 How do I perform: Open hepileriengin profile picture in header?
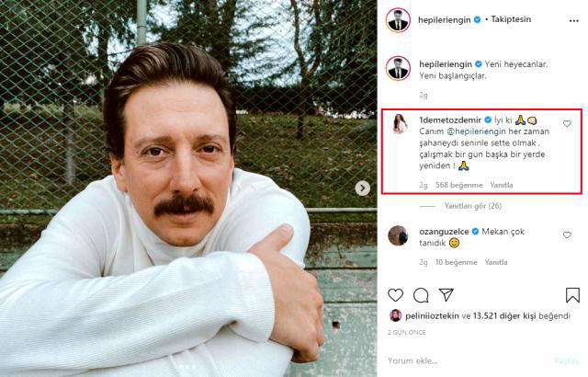click(x=398, y=18)
